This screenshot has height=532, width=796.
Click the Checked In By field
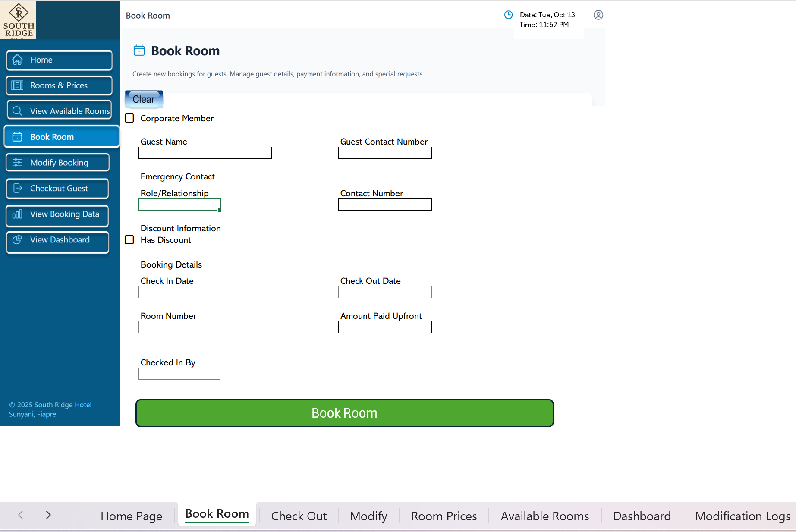179,374
